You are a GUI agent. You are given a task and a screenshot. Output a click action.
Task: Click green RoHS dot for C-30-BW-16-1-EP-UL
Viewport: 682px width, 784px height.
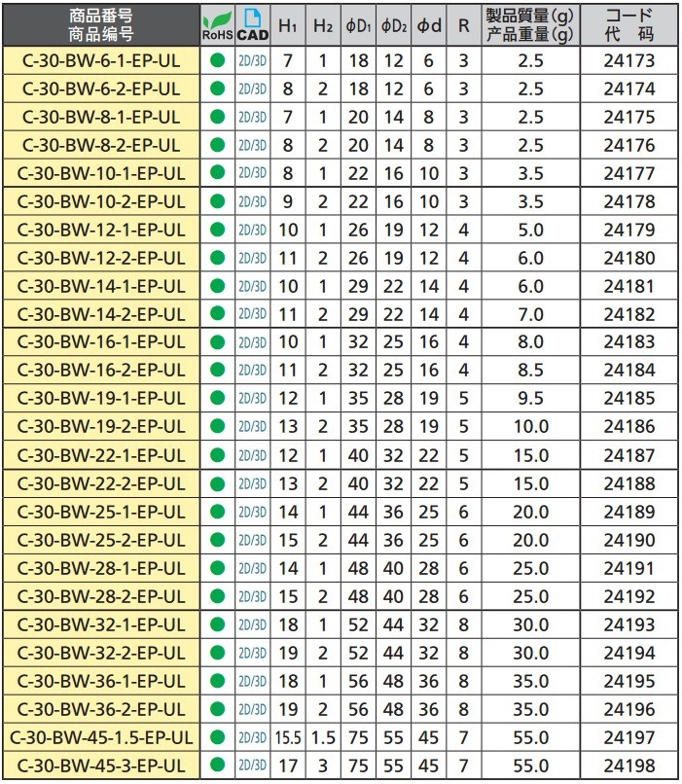click(x=217, y=342)
